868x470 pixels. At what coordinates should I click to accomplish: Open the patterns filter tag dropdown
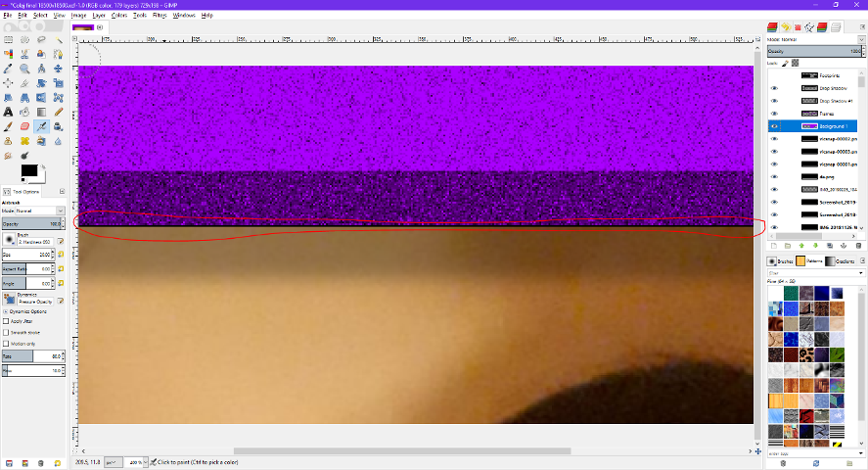coord(861,273)
